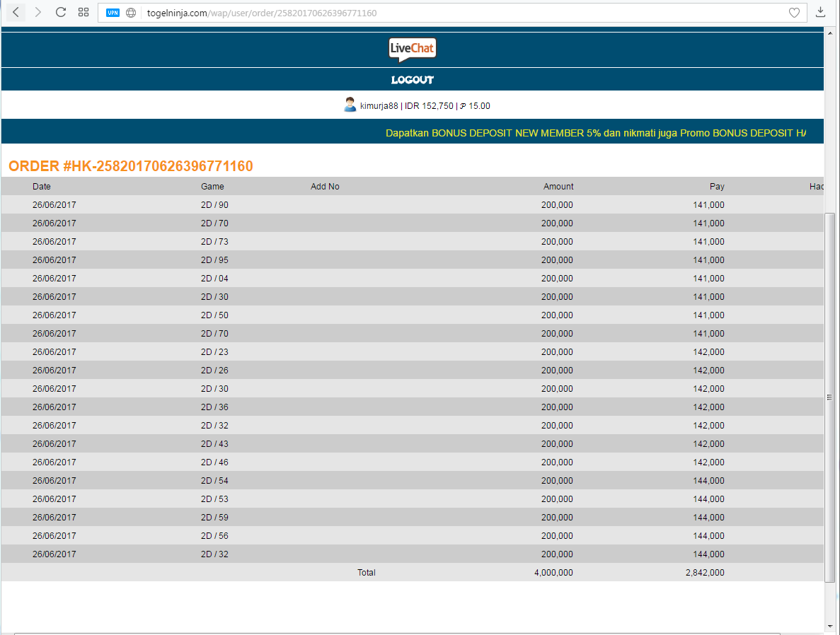Select the order heading HK-25820170626396771160

(x=131, y=166)
